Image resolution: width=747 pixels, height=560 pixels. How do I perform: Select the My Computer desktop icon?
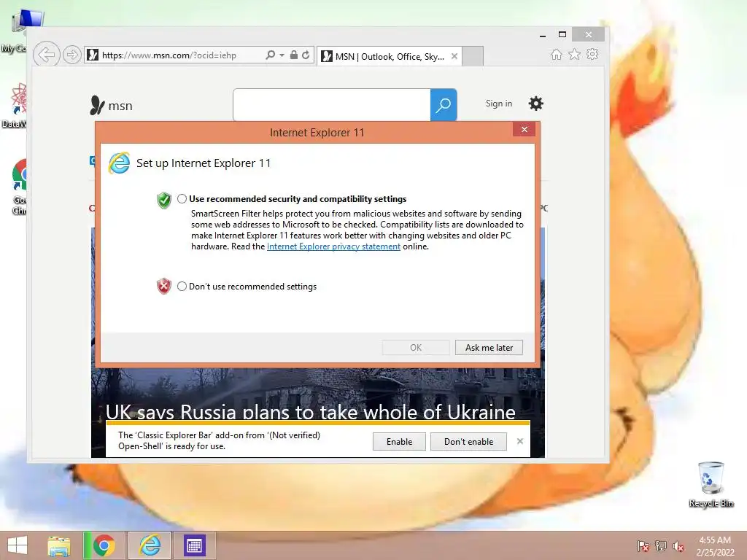tap(17, 32)
